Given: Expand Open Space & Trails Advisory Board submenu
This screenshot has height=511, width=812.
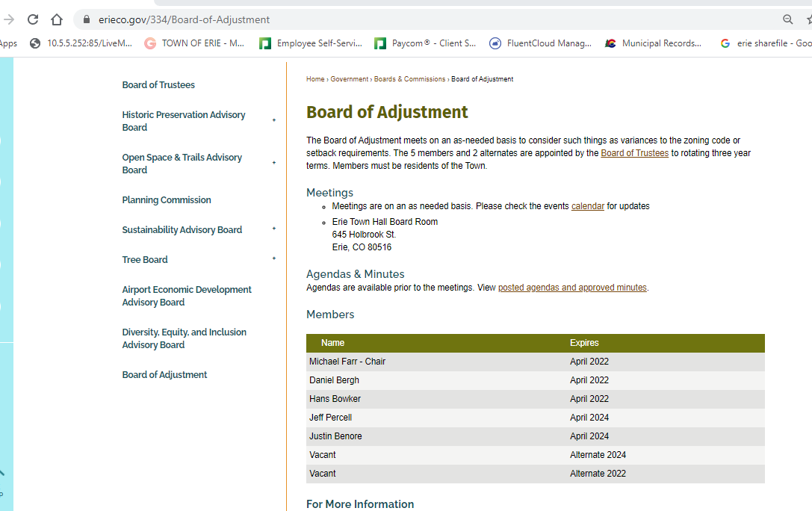Looking at the screenshot, I should (x=274, y=163).
